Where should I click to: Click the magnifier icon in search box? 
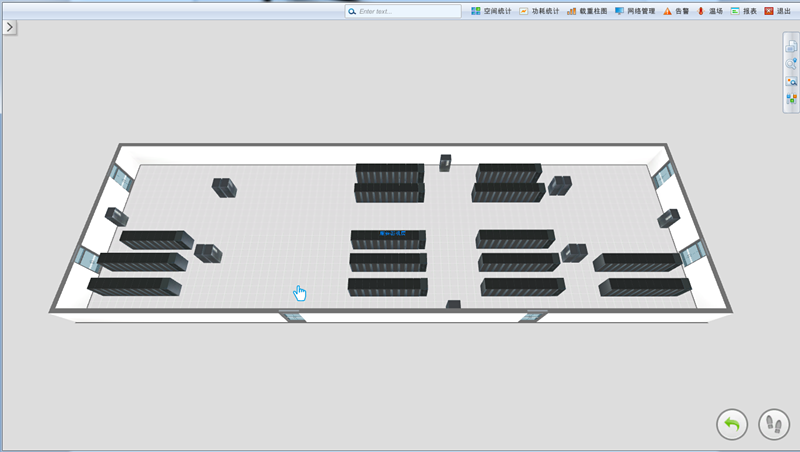click(352, 11)
